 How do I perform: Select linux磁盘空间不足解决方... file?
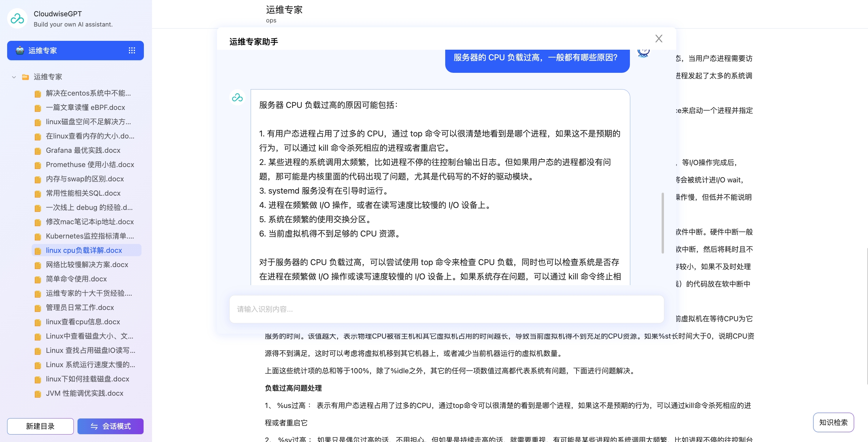[88, 122]
